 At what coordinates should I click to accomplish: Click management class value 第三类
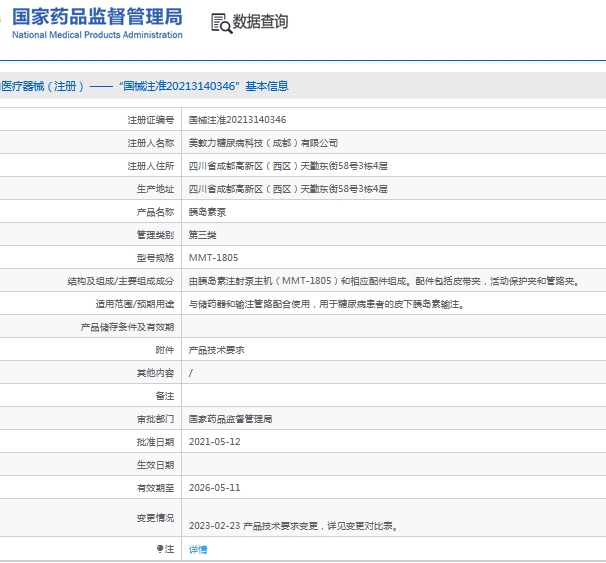[203, 235]
